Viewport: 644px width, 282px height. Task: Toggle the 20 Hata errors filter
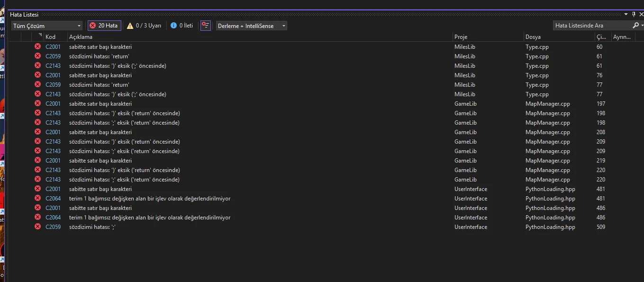104,26
